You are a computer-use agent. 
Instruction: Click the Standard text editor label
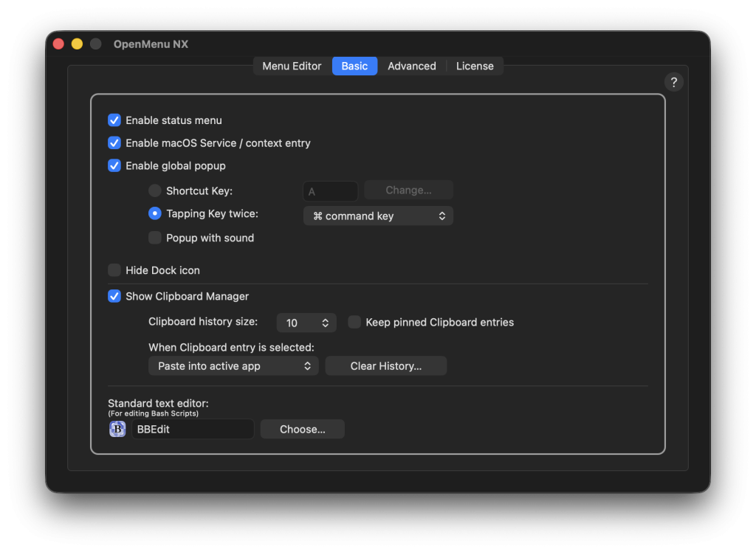pyautogui.click(x=158, y=403)
